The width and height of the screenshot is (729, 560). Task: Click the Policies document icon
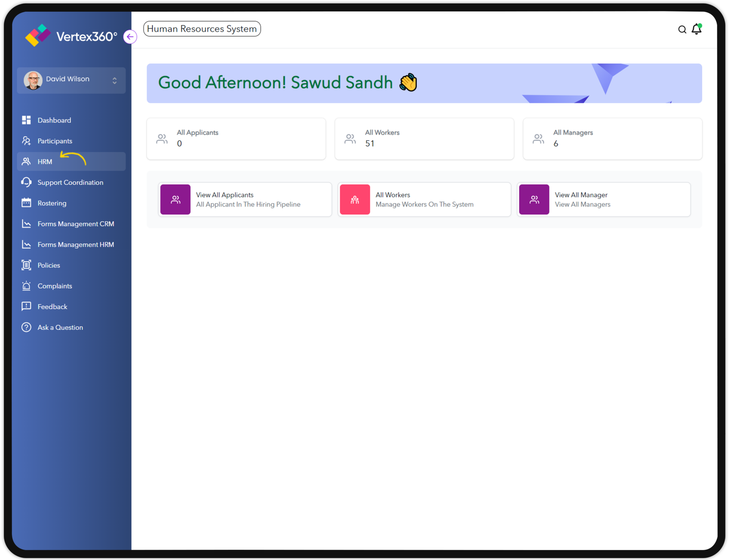click(x=26, y=265)
